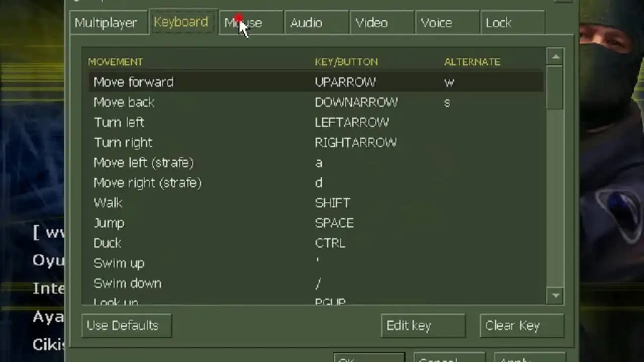Select the Walk SHIFT binding

tap(316, 203)
